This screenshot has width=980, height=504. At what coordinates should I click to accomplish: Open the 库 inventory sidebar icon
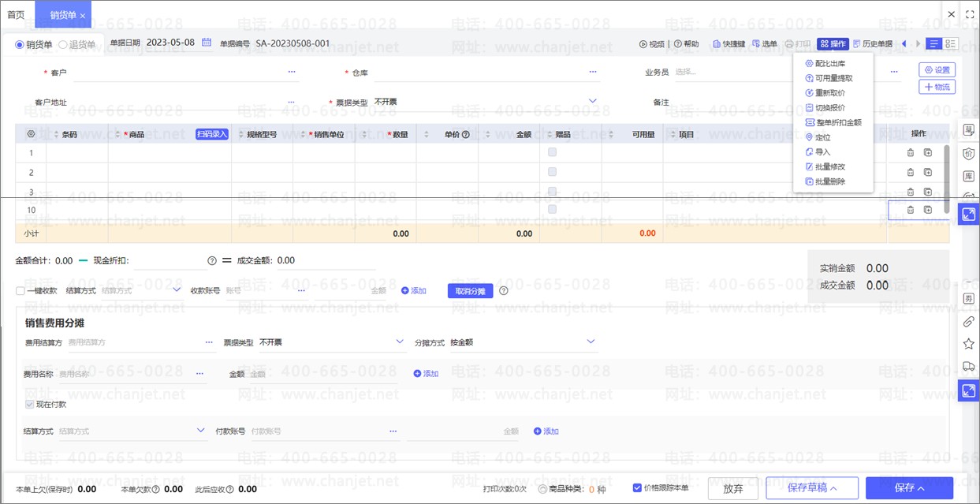tap(969, 176)
